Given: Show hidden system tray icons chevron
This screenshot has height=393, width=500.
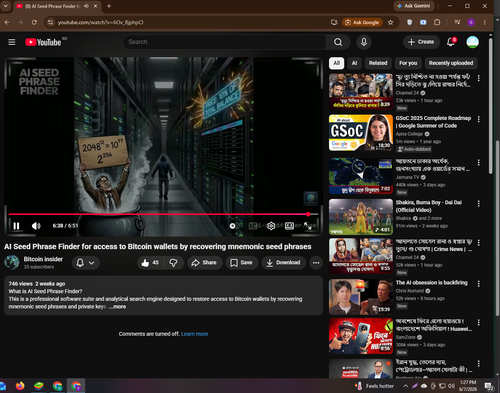Looking at the screenshot, I should click(x=405, y=386).
